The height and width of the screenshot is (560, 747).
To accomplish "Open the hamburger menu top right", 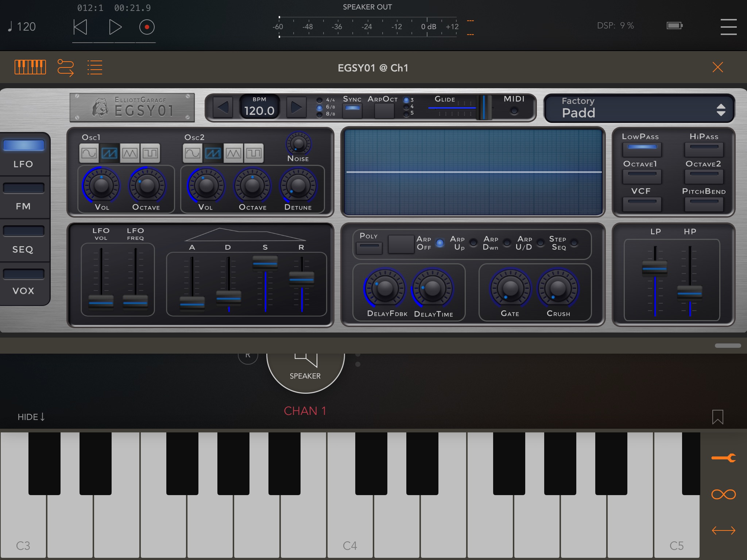I will tap(728, 27).
